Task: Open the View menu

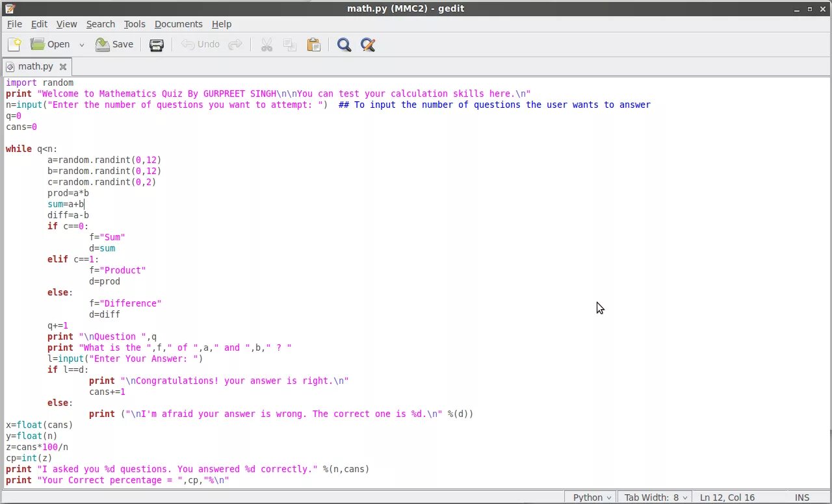Action: point(66,24)
